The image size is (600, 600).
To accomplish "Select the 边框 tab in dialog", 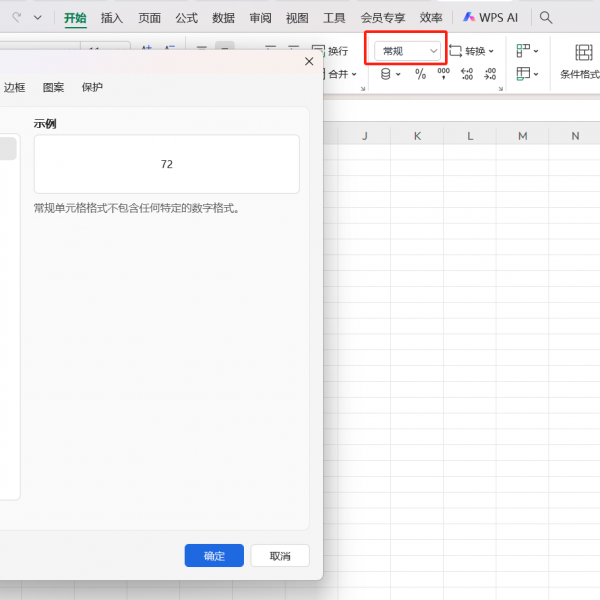I will click(x=14, y=87).
